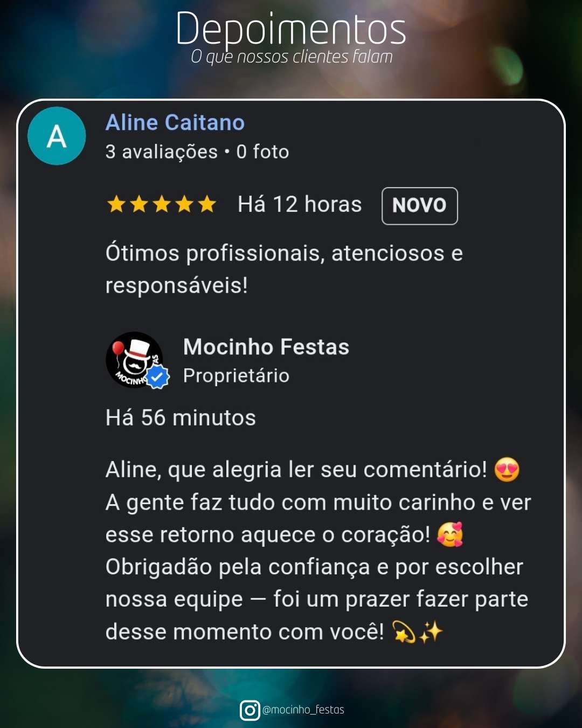Click the 'Há 12 horas' timestamp
The width and height of the screenshot is (582, 728).
tap(300, 204)
